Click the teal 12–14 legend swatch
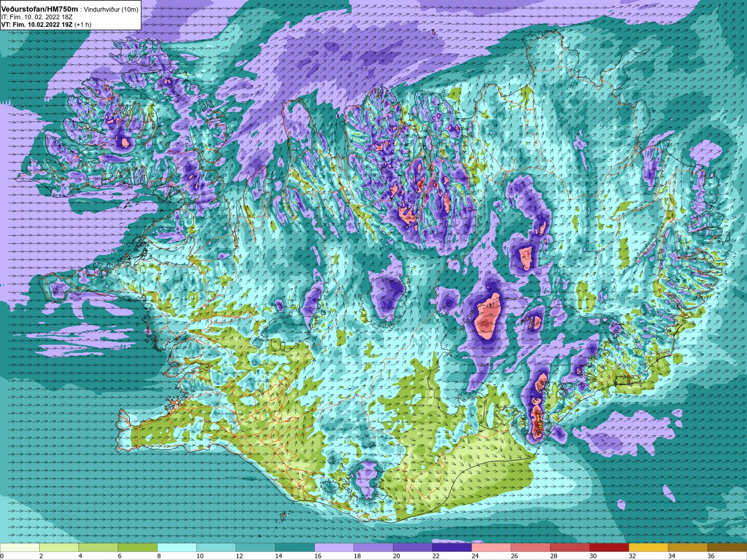747x560 pixels. [256, 548]
